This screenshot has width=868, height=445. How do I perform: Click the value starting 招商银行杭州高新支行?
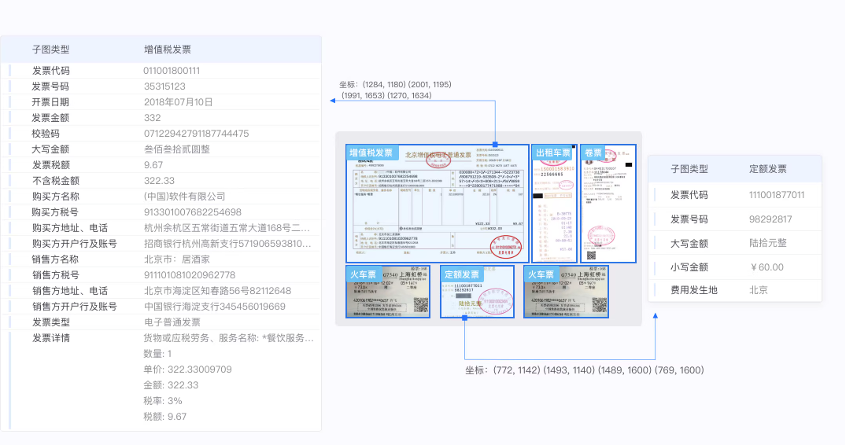[x=227, y=244]
